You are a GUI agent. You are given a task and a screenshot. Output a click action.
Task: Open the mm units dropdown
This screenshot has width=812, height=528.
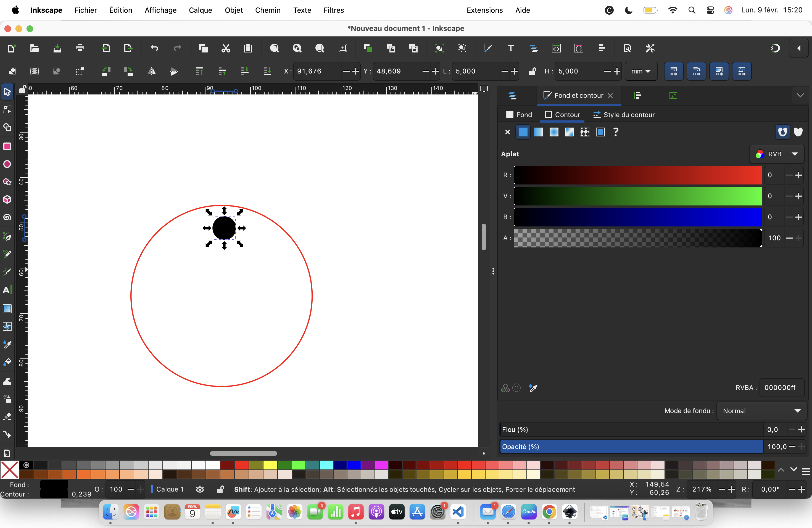pos(641,71)
